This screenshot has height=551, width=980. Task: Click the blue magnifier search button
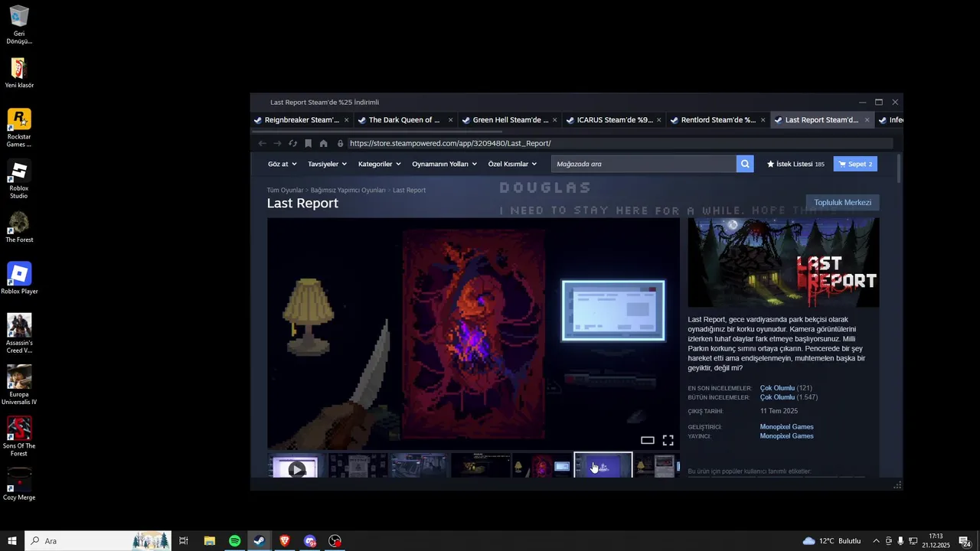(x=745, y=164)
